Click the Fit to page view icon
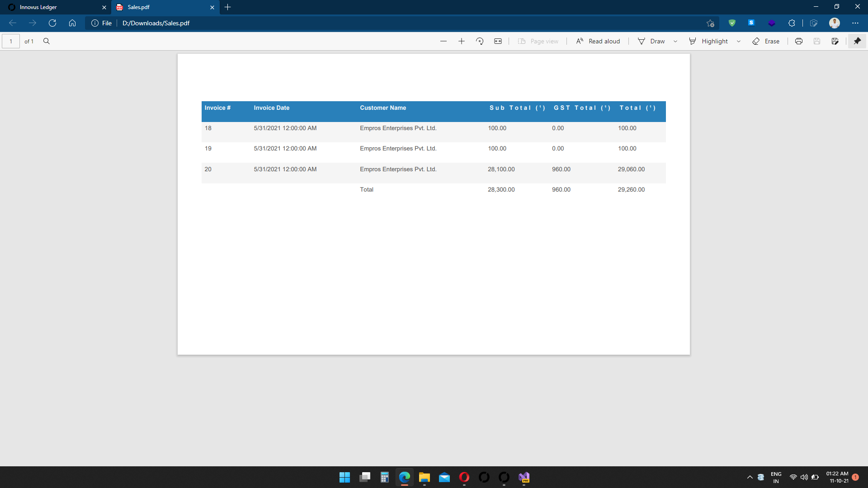 pos(498,41)
